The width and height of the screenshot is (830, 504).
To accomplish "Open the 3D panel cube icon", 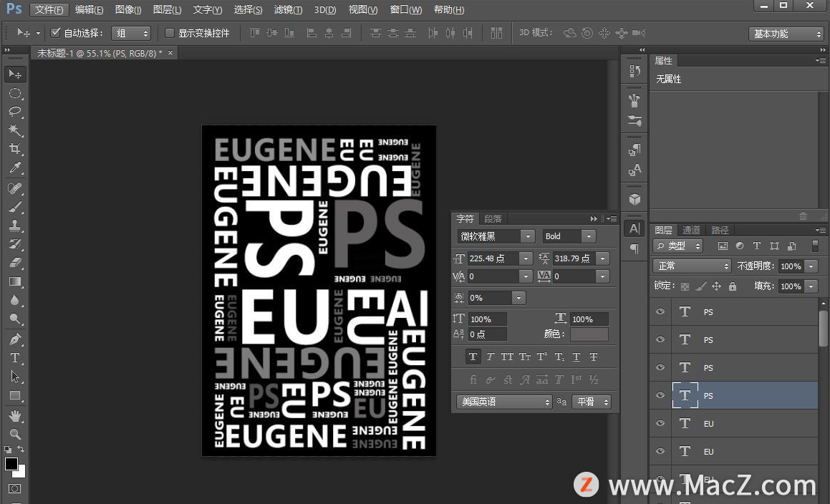I will (x=634, y=200).
